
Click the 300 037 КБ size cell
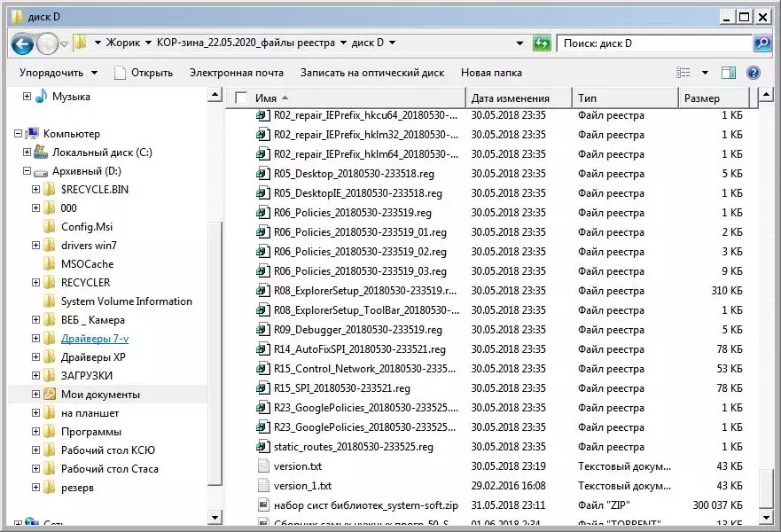(x=717, y=505)
